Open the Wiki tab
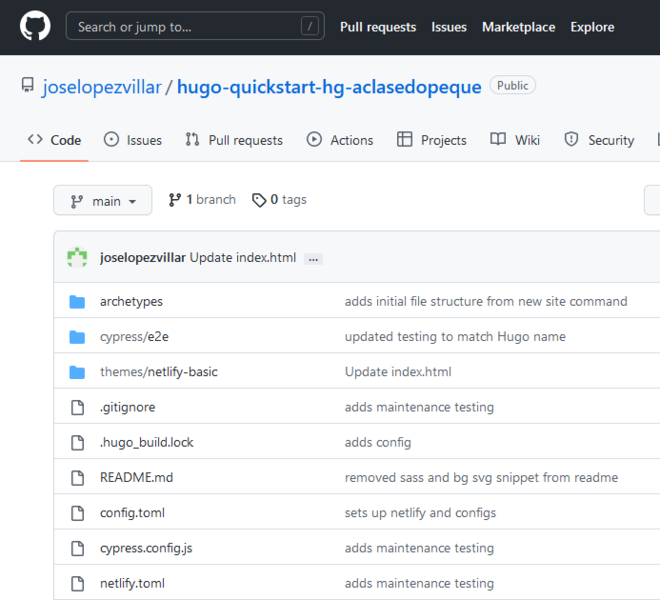The width and height of the screenshot is (660, 600). click(515, 140)
